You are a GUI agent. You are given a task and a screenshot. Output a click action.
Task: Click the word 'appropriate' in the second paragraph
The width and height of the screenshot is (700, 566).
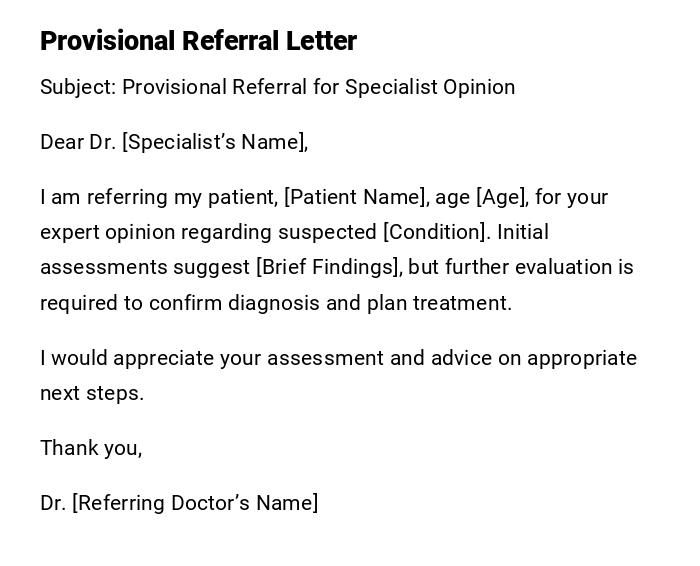click(x=582, y=358)
